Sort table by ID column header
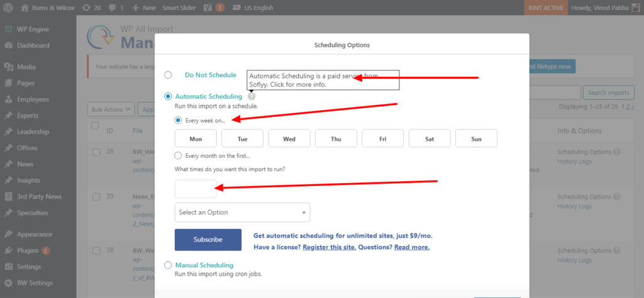644x298 pixels. (x=109, y=131)
